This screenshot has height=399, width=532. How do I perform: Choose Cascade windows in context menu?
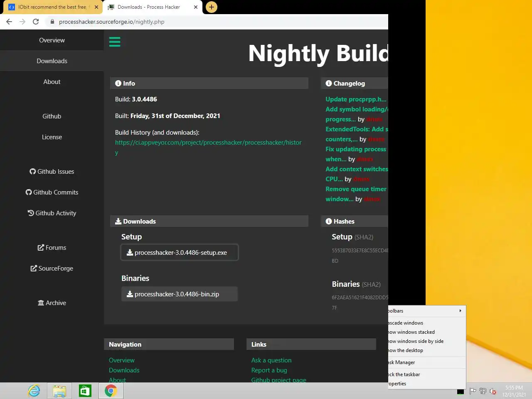point(427,323)
